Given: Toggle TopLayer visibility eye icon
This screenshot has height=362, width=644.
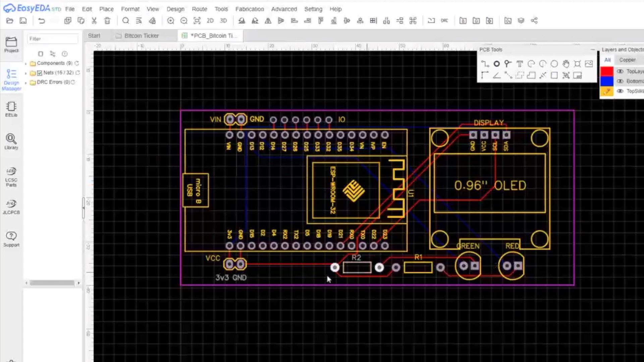Looking at the screenshot, I should [620, 71].
